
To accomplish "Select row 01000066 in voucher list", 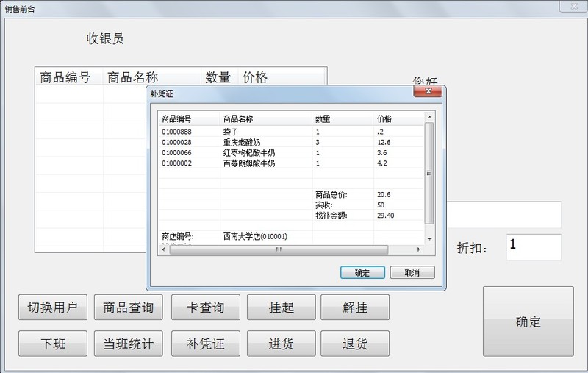I will click(x=291, y=153).
